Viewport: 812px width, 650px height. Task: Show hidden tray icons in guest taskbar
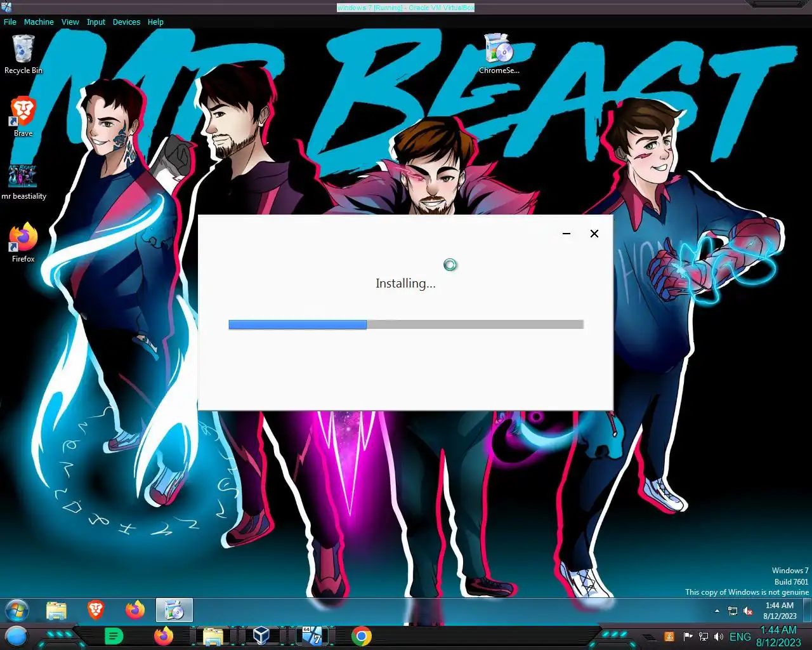tap(717, 611)
